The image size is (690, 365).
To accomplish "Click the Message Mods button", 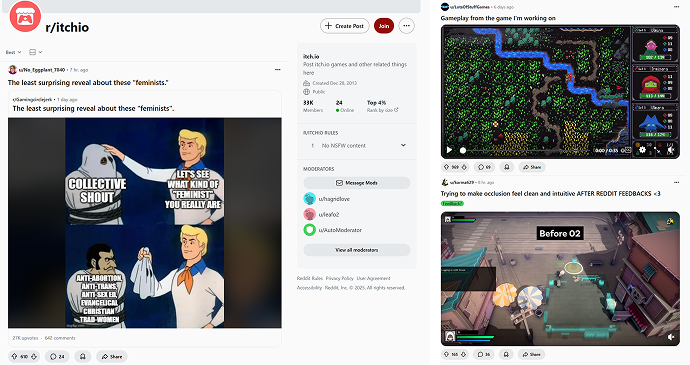I will 357,183.
